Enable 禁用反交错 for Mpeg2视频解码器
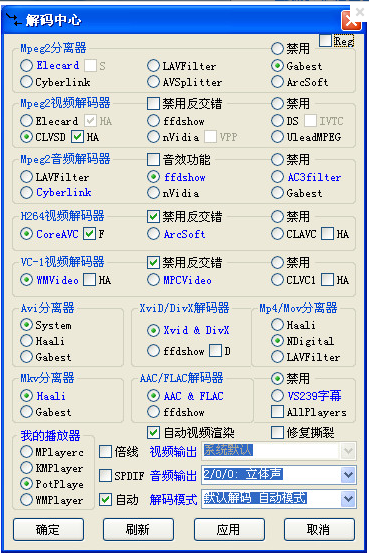Screen dimensions: 369x554 (x=153, y=104)
